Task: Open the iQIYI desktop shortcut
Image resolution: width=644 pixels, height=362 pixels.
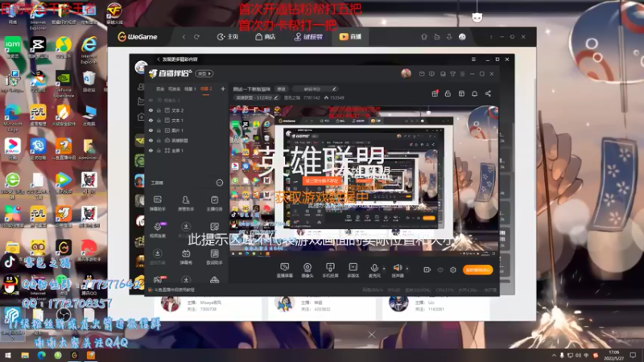Action: (13, 47)
